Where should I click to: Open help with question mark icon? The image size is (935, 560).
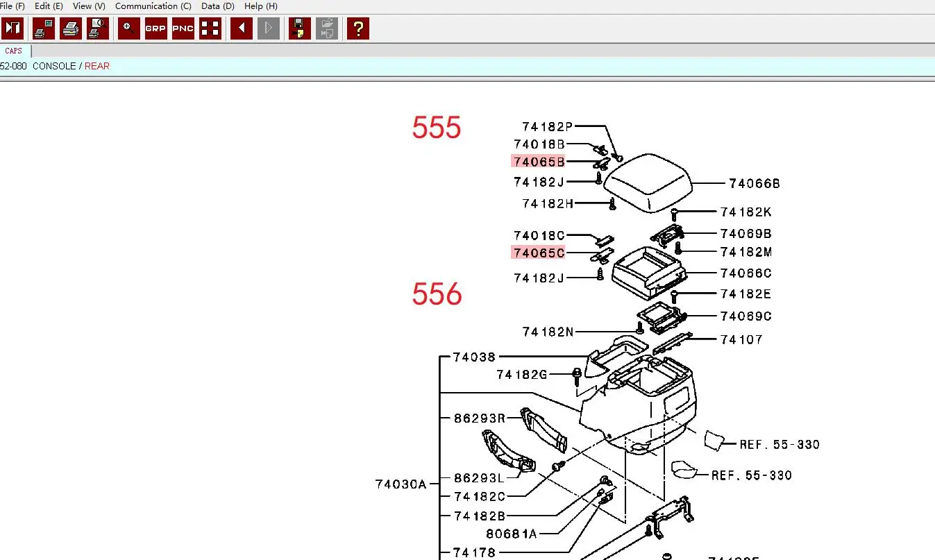pyautogui.click(x=358, y=28)
